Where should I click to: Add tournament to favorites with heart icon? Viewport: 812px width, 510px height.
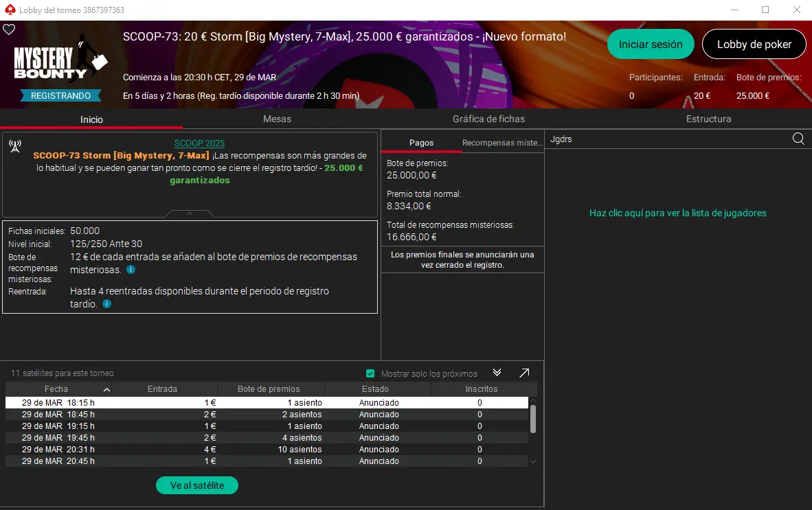tap(9, 30)
